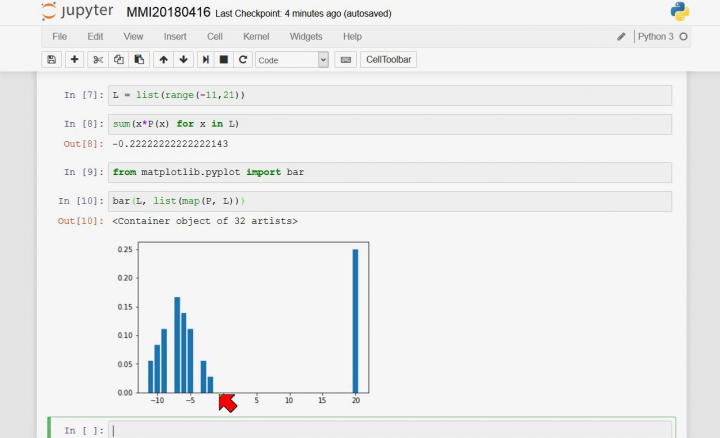The image size is (720, 438).
Task: Rename notebook title MMI20180416
Action: click(168, 12)
